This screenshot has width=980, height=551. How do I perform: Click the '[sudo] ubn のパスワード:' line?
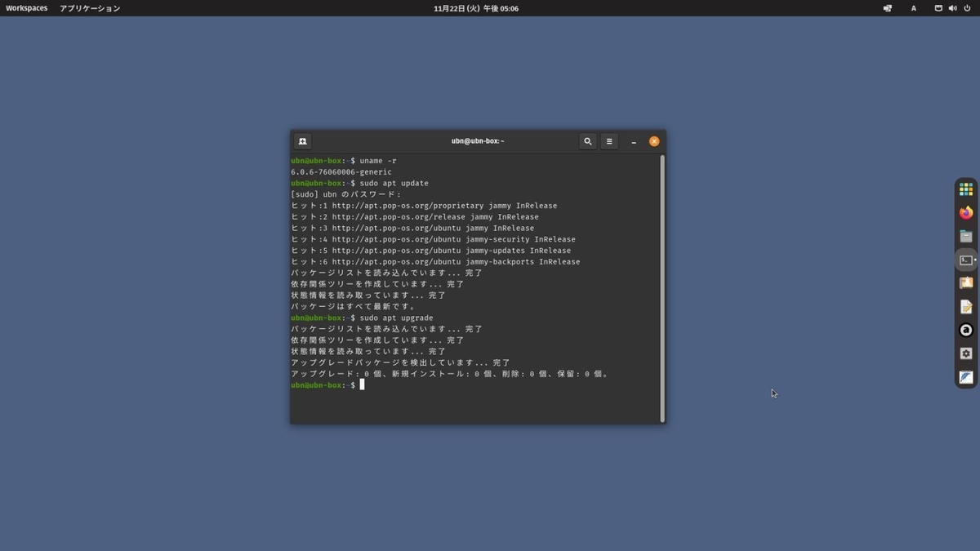click(x=346, y=194)
